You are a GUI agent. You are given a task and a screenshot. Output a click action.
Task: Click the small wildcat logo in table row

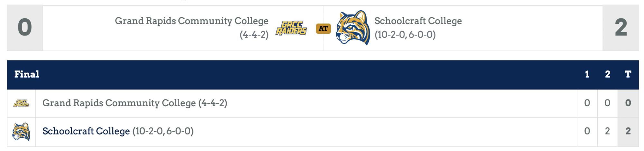click(21, 131)
